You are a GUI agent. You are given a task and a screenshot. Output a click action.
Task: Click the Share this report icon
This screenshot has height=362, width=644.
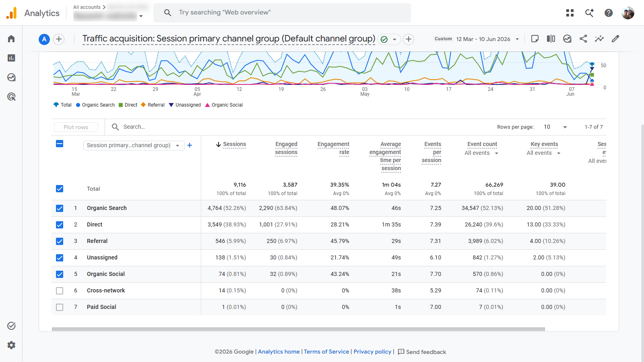coord(583,39)
